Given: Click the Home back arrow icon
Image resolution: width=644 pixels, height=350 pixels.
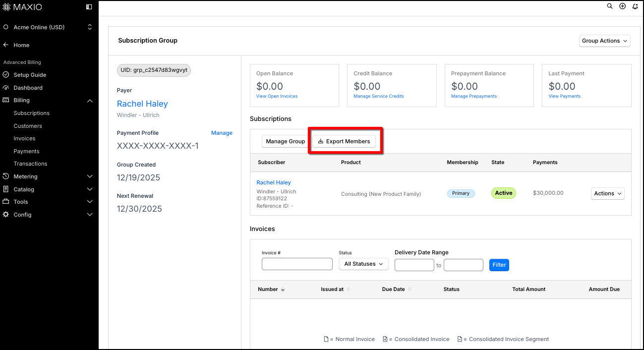Looking at the screenshot, I should coord(6,45).
